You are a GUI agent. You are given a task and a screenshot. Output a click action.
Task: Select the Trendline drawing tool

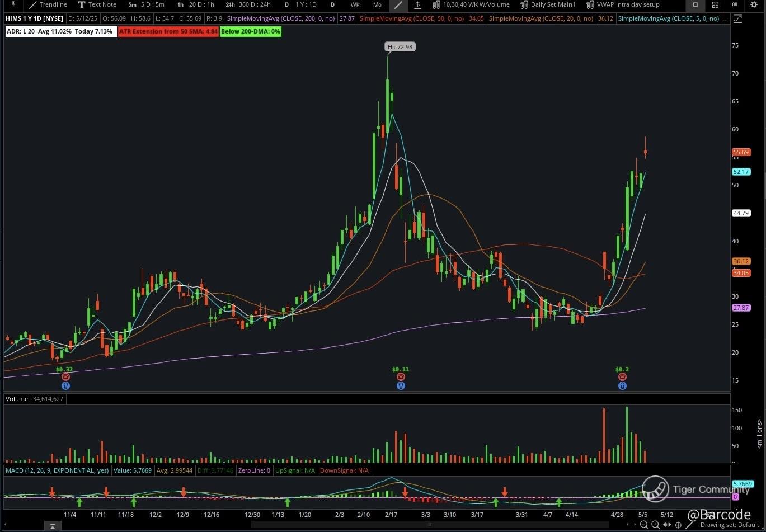48,4
